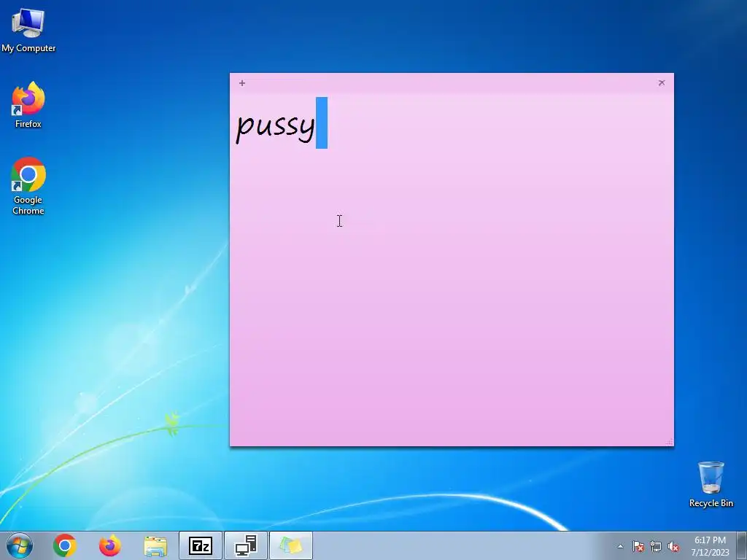Open the muted volume tray icon

pyautogui.click(x=673, y=546)
